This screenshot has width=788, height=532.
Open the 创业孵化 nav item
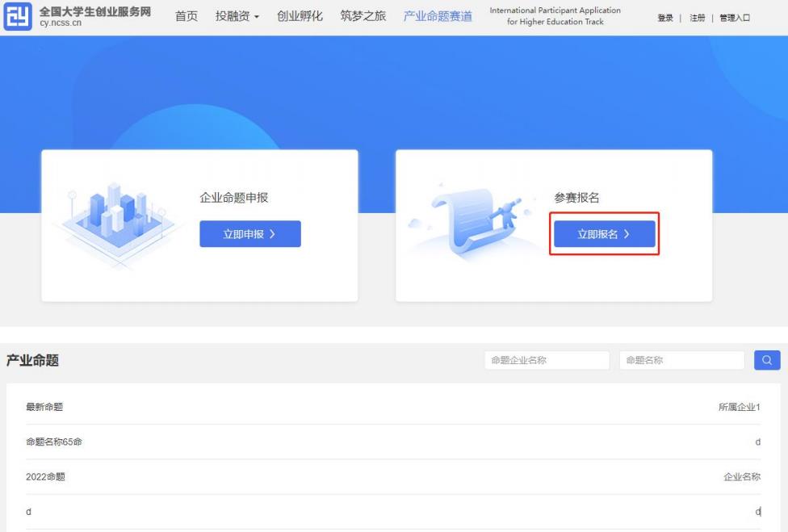point(300,17)
